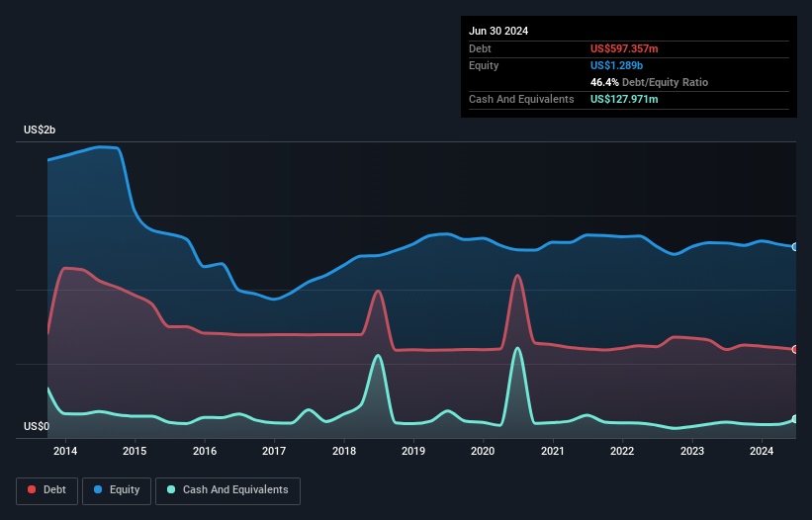Click the 2017 x-axis label

click(x=274, y=451)
